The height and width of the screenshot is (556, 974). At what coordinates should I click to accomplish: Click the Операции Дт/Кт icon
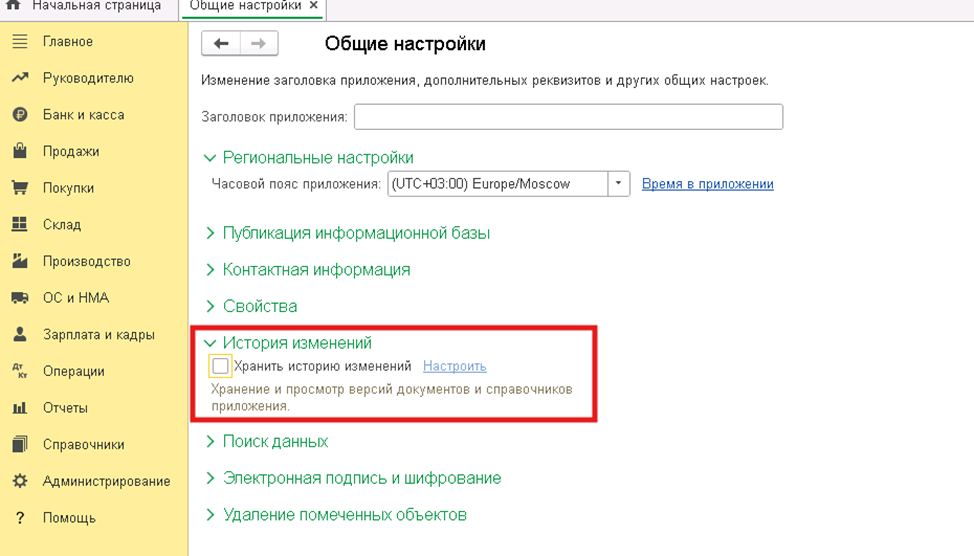point(20,371)
